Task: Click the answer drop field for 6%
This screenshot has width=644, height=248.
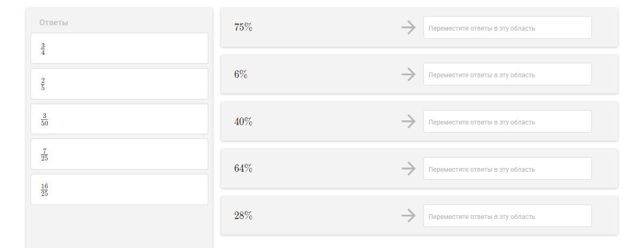Action: (x=507, y=75)
